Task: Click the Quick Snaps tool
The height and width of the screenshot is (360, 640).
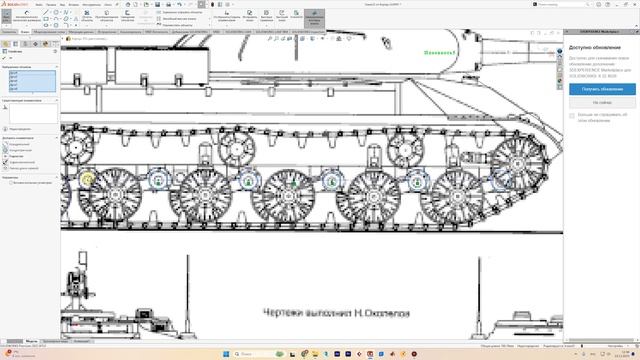Action: tap(267, 16)
